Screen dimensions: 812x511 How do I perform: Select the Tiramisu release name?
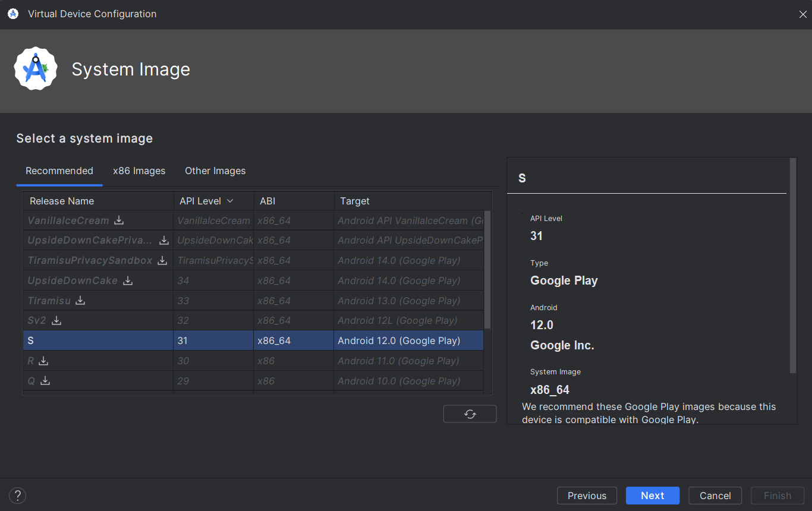pyautogui.click(x=49, y=301)
